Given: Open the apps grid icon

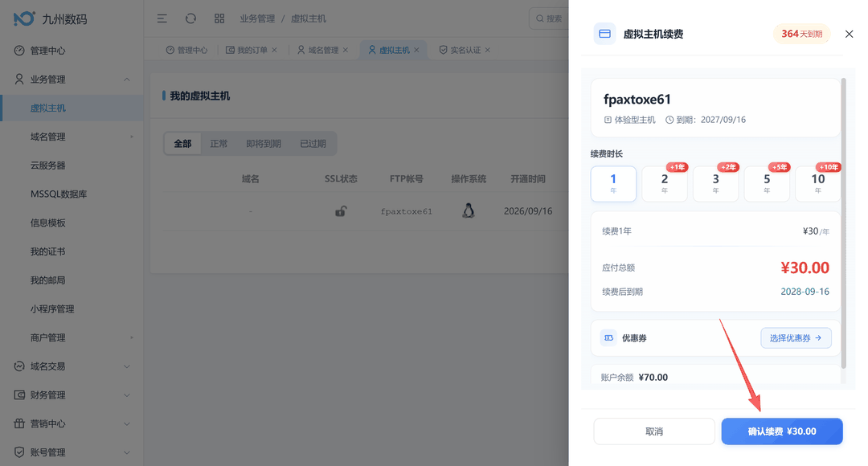Looking at the screenshot, I should tap(219, 18).
